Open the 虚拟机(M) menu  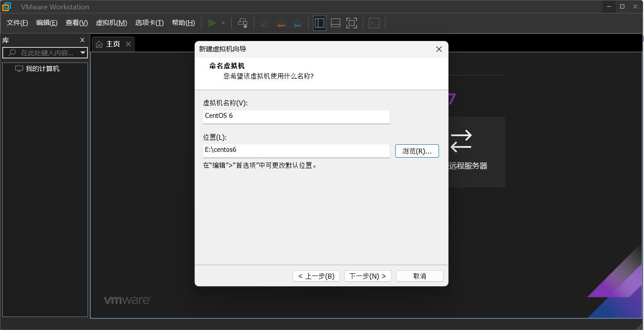click(x=112, y=23)
